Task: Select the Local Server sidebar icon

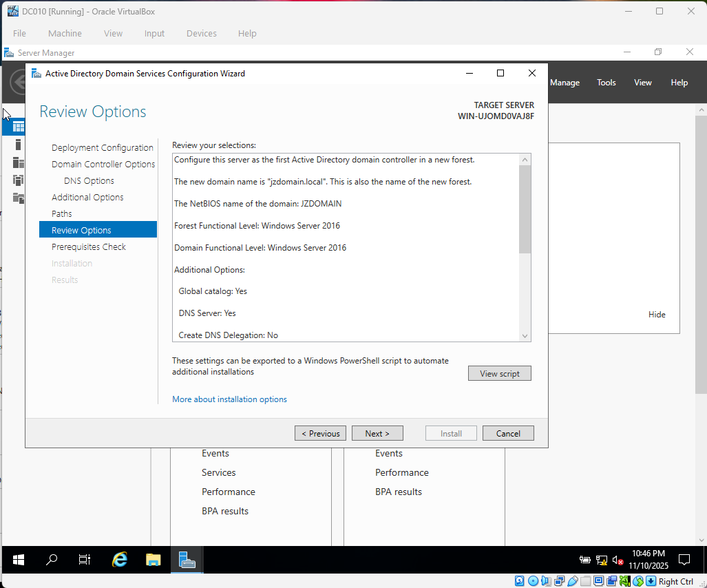Action: (x=18, y=145)
